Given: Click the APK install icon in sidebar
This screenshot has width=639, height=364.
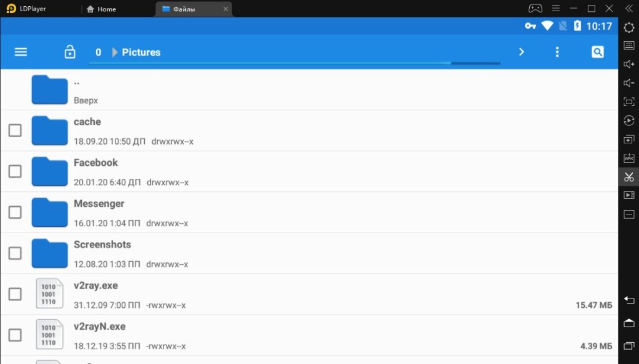Looking at the screenshot, I should click(x=628, y=158).
